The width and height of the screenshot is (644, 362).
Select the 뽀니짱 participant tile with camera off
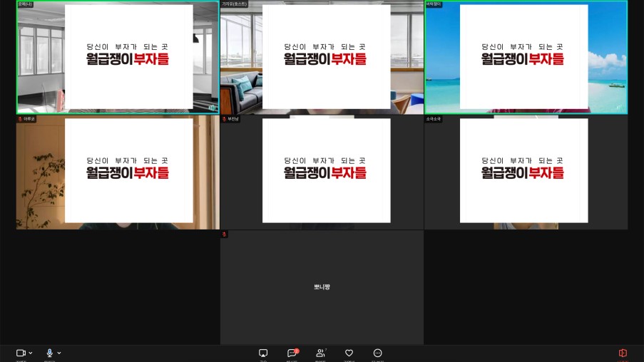tap(322, 287)
